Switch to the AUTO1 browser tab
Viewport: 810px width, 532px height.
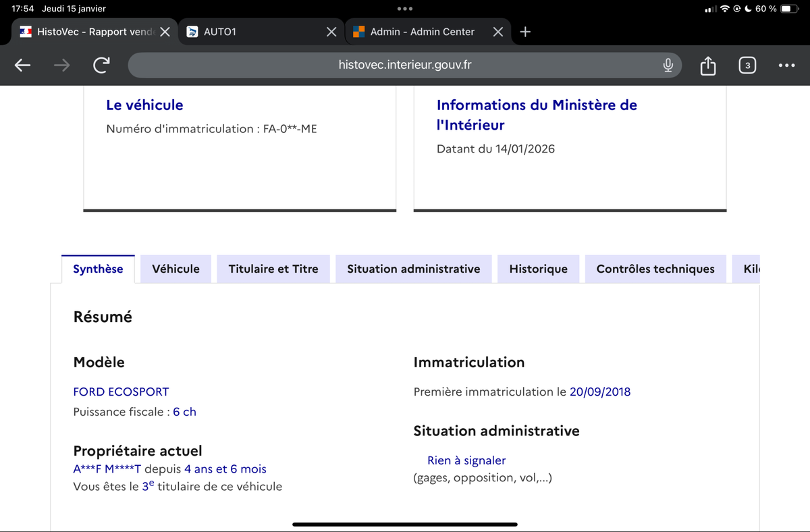point(250,32)
